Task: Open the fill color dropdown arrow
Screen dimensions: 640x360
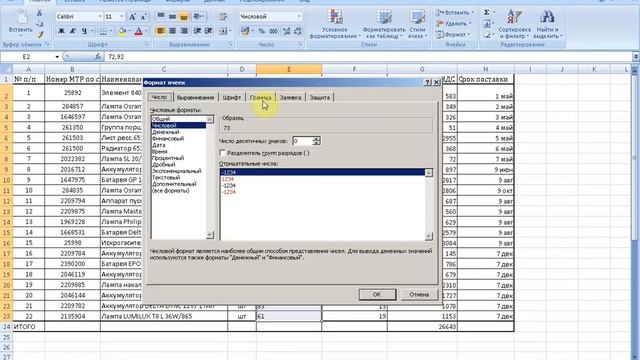Action: 129,31
